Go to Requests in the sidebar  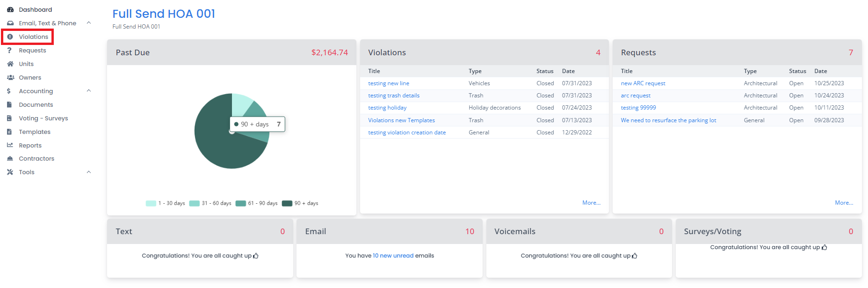click(x=32, y=50)
